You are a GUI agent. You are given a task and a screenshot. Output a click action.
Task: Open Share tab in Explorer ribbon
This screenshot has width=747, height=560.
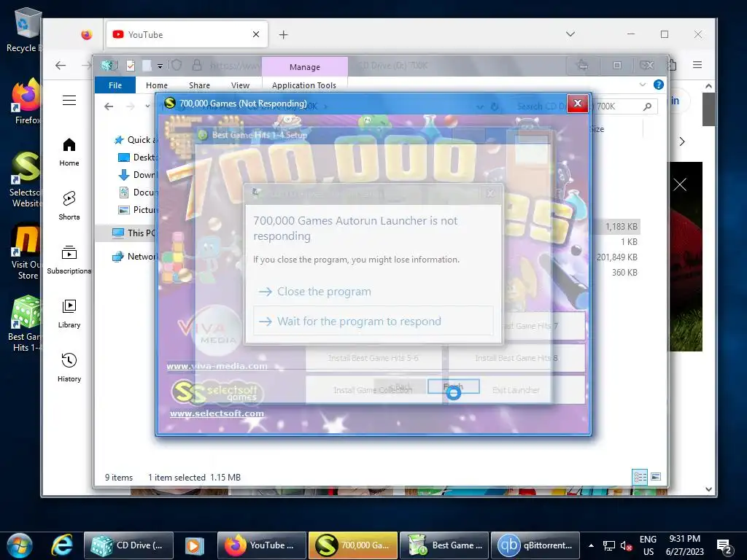199,85
